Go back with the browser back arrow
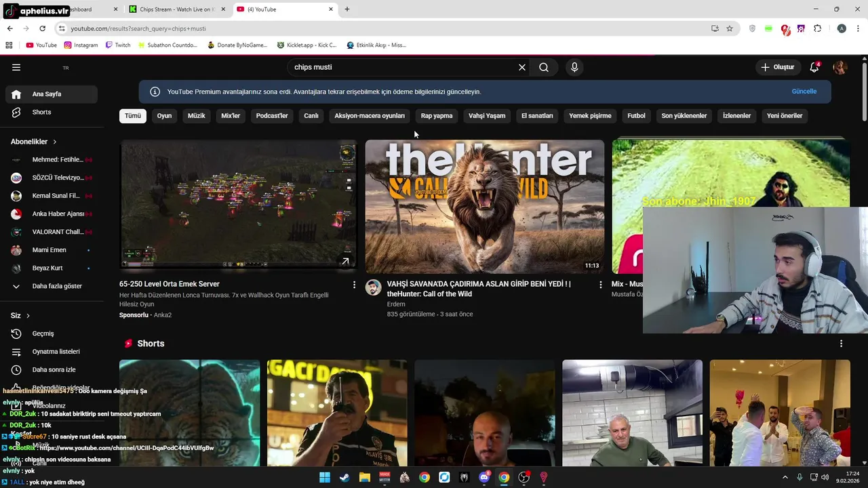Viewport: 868px width, 488px height. 9,28
